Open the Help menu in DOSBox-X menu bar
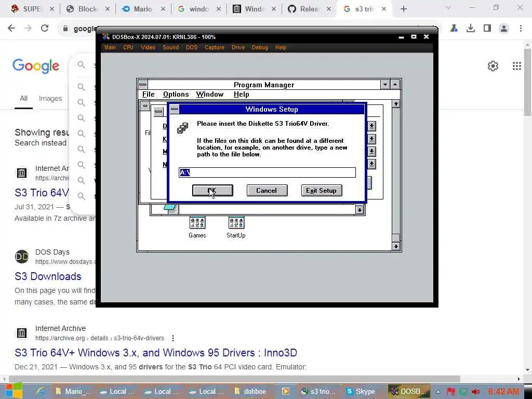The image size is (532, 399). point(281,47)
